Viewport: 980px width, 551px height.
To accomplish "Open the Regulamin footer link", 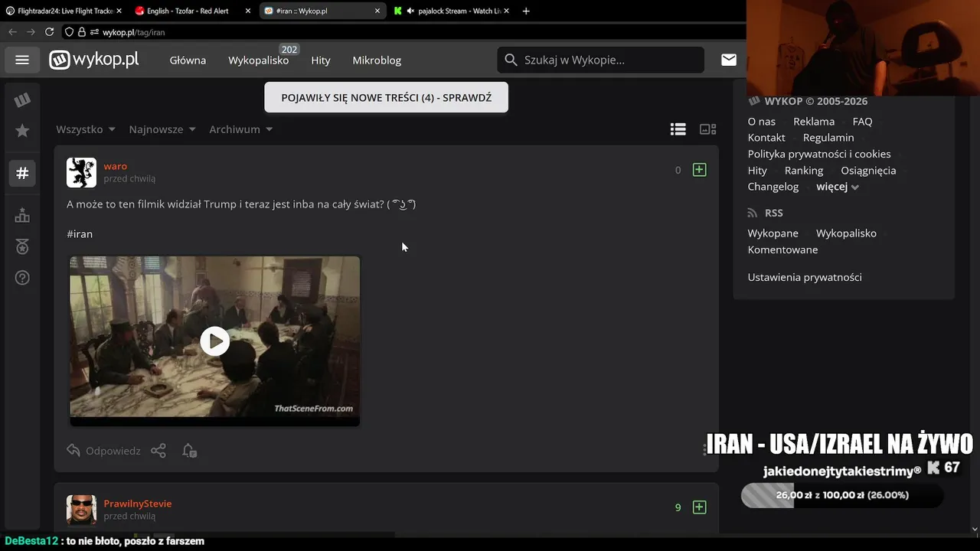I will pos(828,138).
